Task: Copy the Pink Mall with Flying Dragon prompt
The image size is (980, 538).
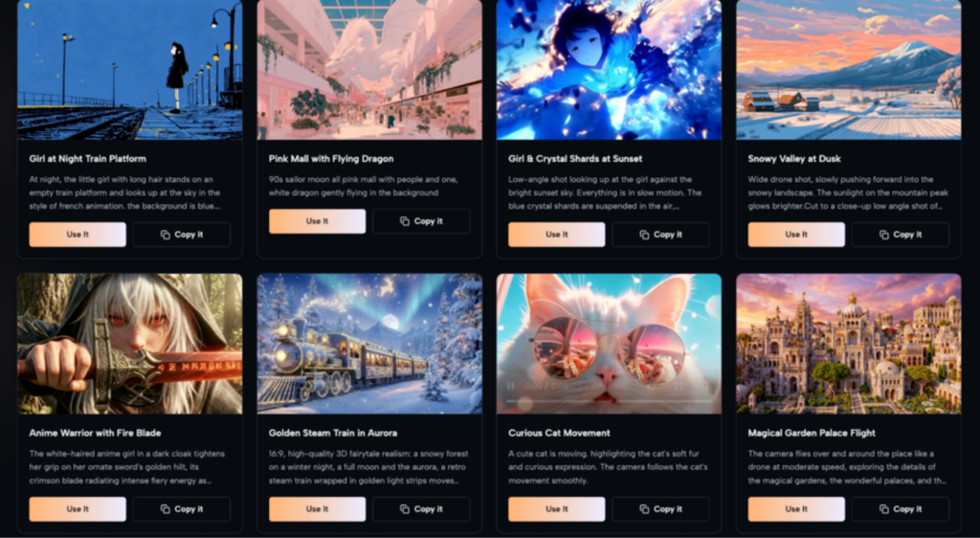Action: tap(421, 221)
